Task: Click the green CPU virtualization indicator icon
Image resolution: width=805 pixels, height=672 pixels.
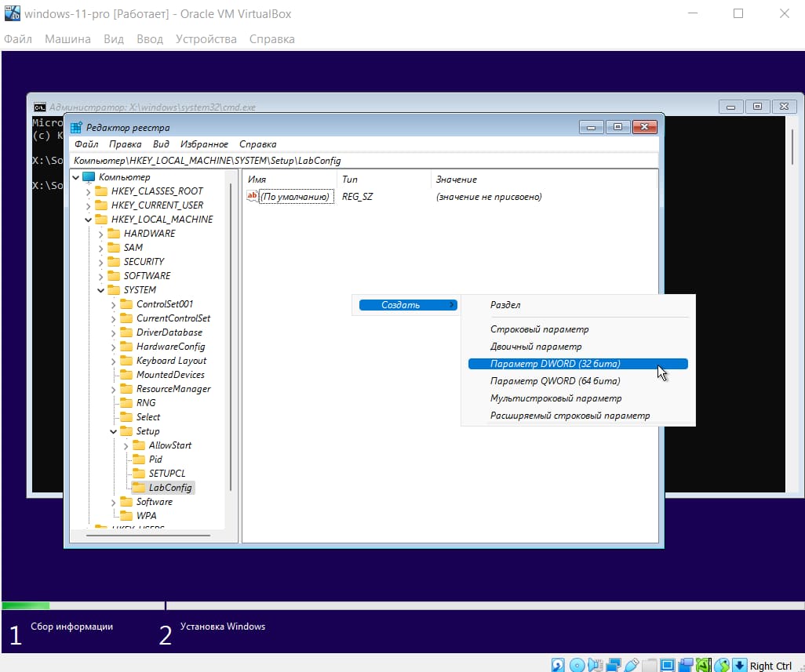Action: (703, 665)
